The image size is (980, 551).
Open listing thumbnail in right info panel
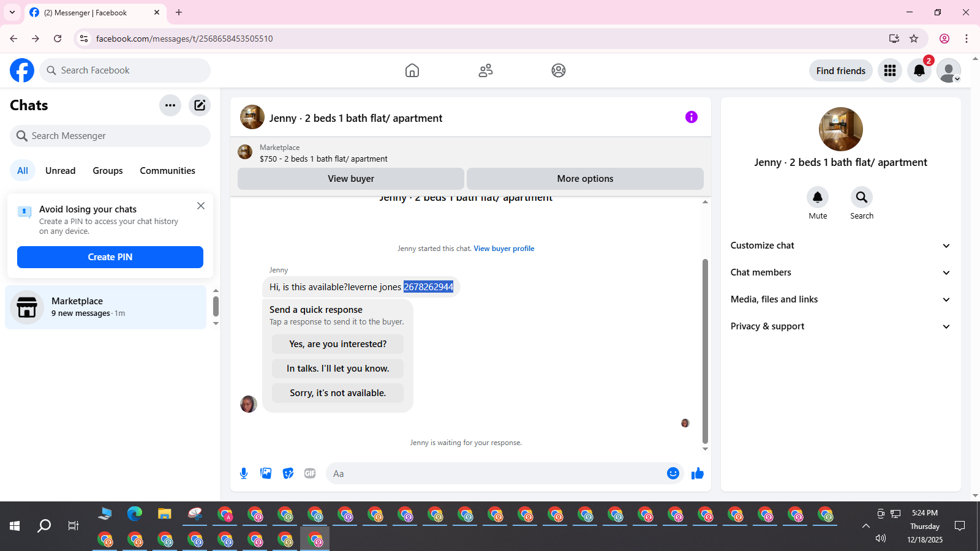coord(841,129)
